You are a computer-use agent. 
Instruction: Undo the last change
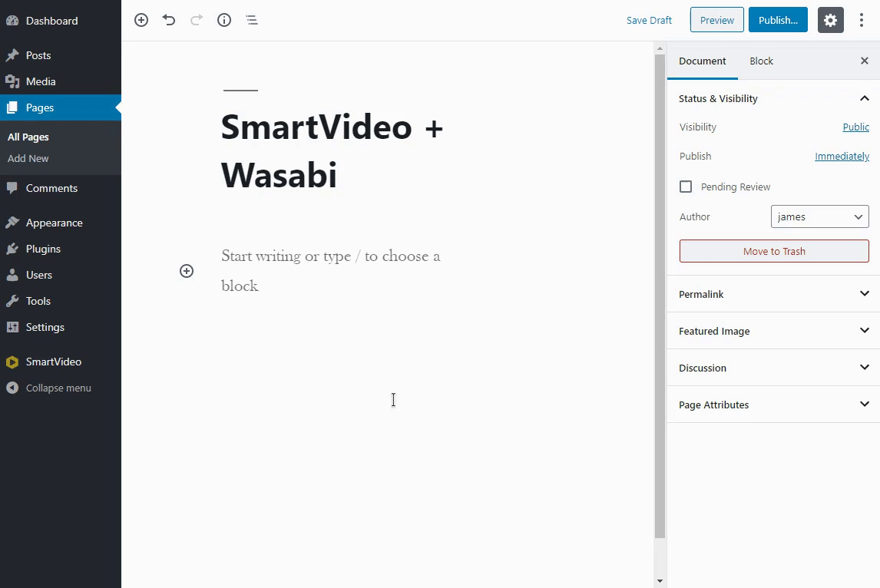tap(169, 20)
